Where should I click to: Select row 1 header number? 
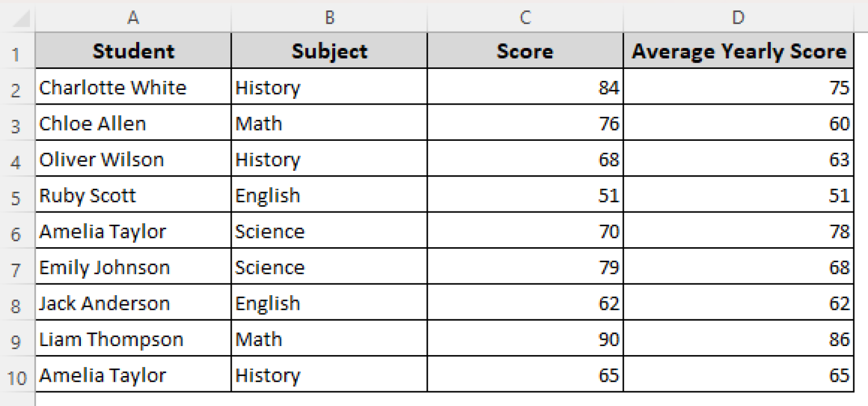[16, 54]
